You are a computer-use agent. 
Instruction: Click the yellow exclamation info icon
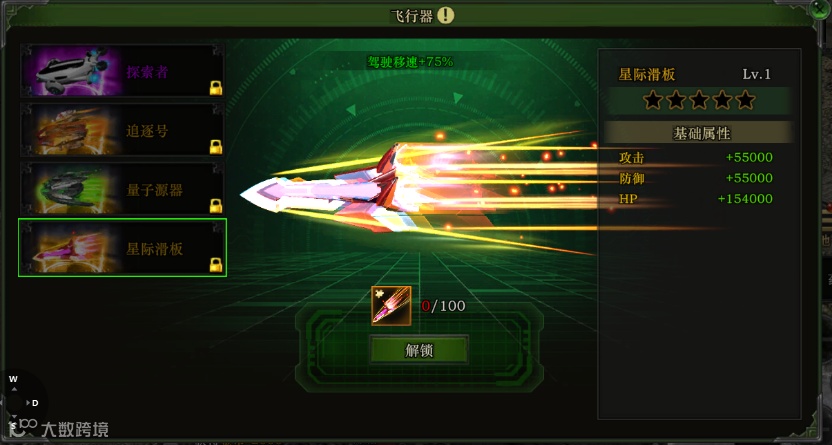tap(446, 15)
